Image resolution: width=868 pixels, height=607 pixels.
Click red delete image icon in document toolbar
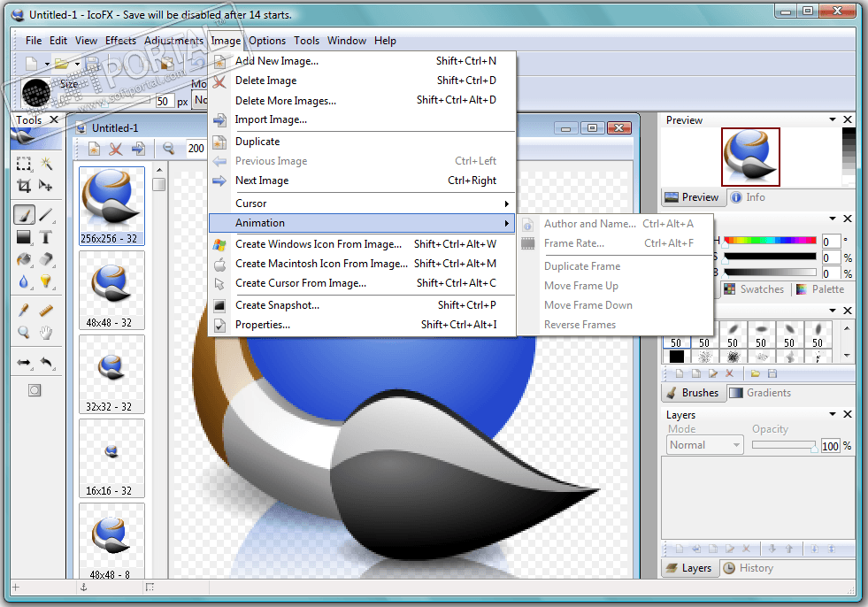point(116,149)
